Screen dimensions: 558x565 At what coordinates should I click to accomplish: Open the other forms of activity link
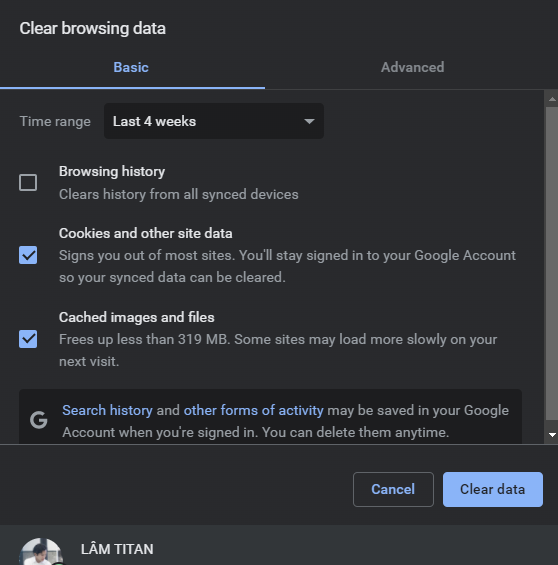[x=254, y=410]
